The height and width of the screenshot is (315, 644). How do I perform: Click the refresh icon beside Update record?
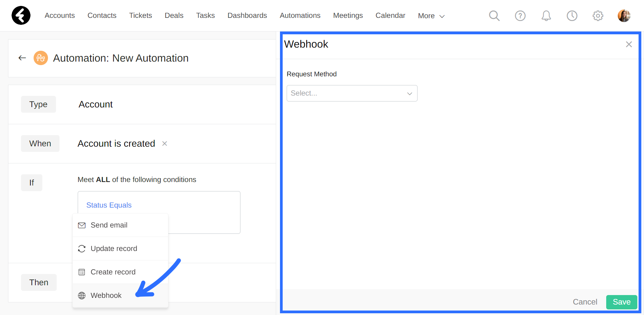click(x=82, y=249)
